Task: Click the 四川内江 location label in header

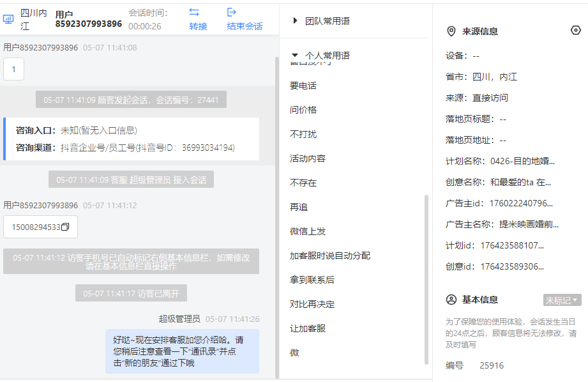Action: pyautogui.click(x=33, y=20)
